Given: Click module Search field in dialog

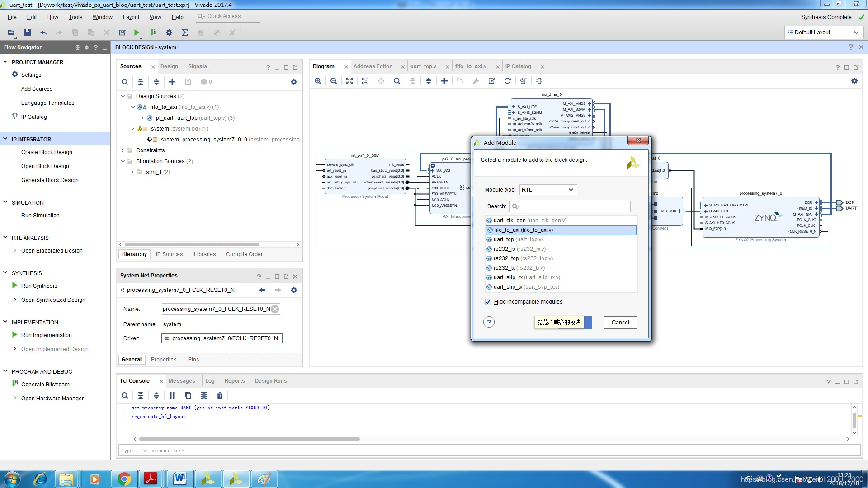Looking at the screenshot, I should [570, 206].
